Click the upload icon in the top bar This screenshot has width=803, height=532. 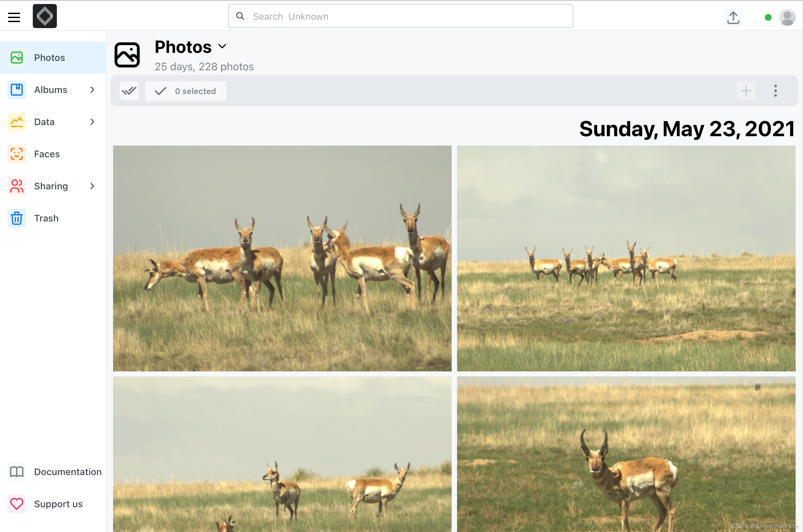733,17
